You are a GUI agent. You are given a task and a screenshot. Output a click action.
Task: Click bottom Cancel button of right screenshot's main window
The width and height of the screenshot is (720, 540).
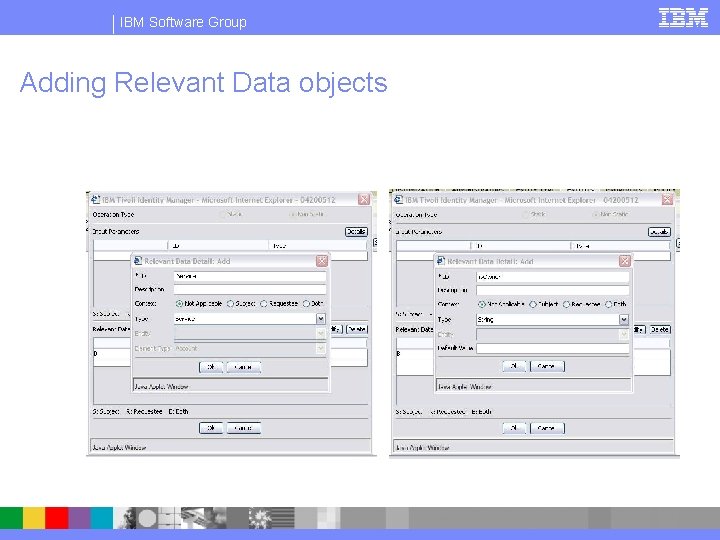pos(547,428)
